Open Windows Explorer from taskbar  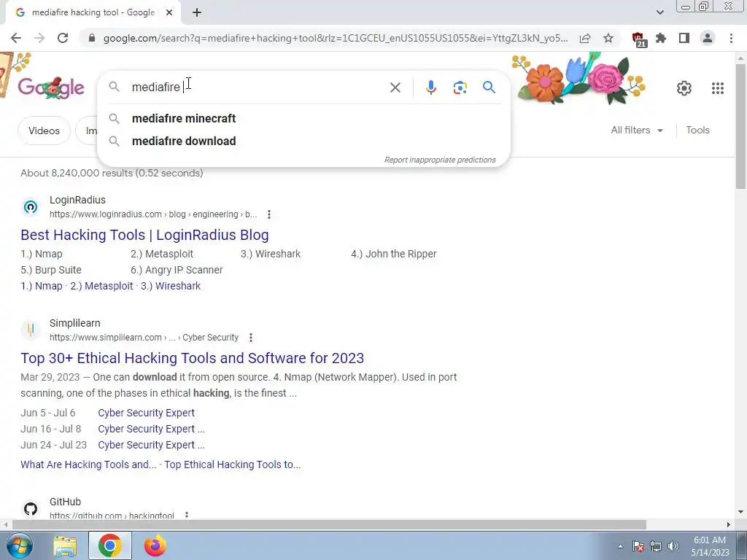point(65,545)
